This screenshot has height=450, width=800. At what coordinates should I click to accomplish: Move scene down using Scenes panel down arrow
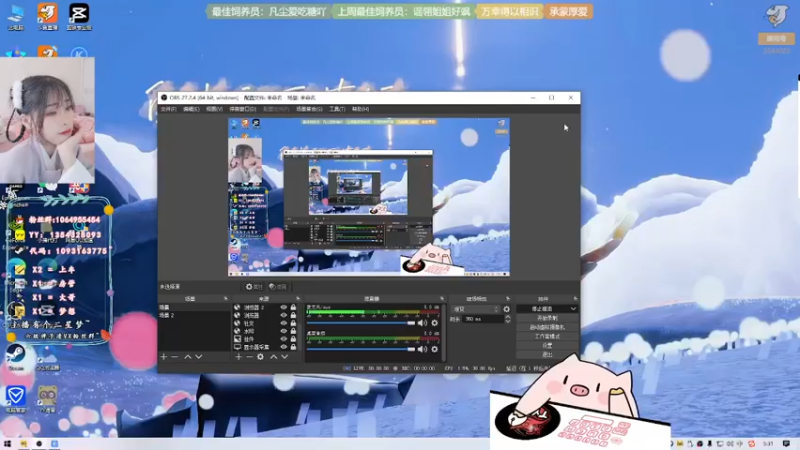[199, 357]
